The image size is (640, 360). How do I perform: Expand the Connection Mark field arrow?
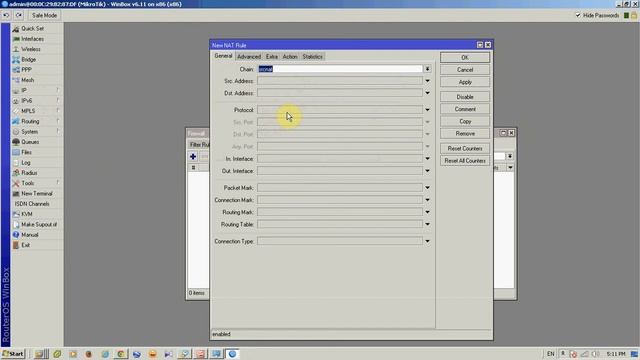click(x=427, y=200)
